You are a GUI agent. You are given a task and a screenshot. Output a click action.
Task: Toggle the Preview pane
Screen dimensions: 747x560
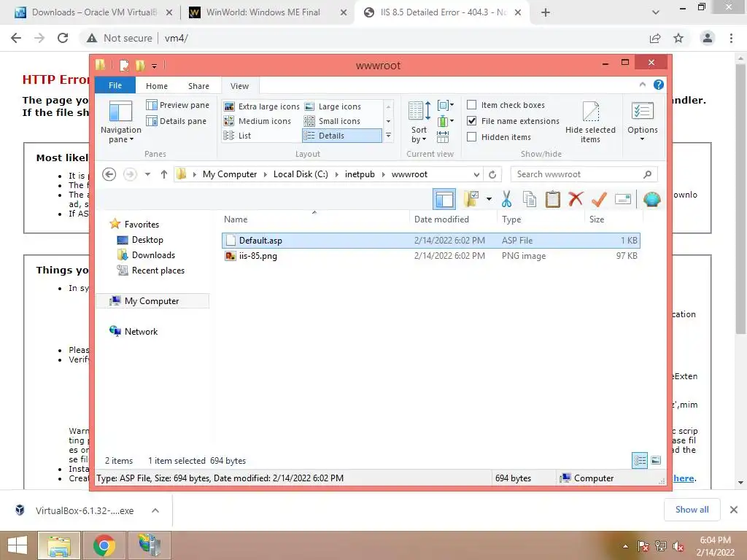[178, 105]
